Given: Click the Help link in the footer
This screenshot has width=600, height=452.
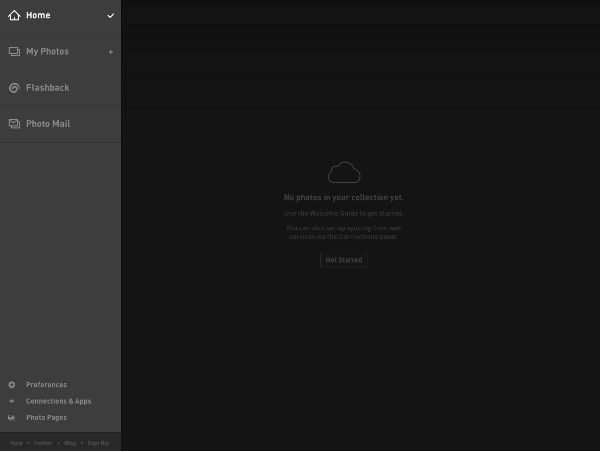Looking at the screenshot, I should pyautogui.click(x=16, y=443).
